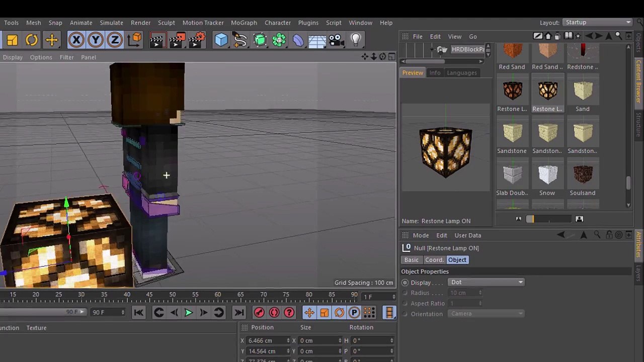Add a Light object bulb icon
The height and width of the screenshot is (362, 644).
(x=356, y=40)
